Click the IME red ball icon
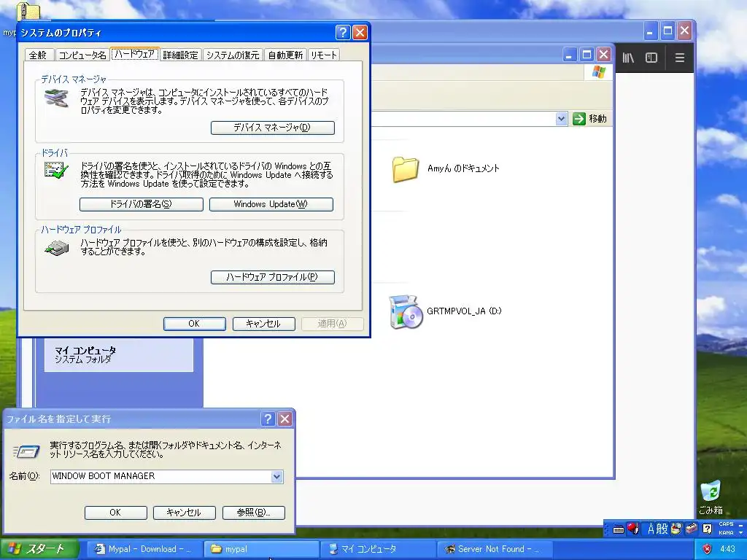Screen dimensions: 747x560 click(x=633, y=529)
